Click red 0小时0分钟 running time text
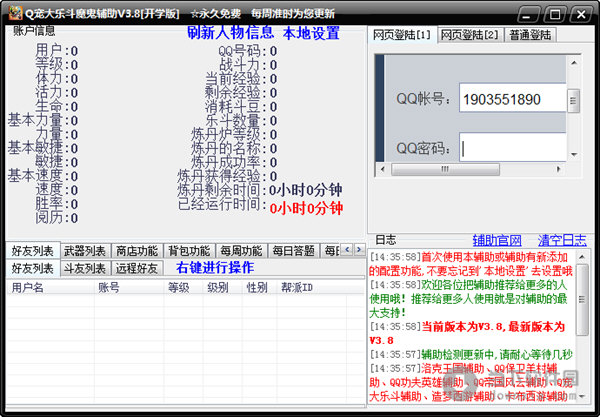Image resolution: width=600 pixels, height=417 pixels. pyautogui.click(x=306, y=208)
